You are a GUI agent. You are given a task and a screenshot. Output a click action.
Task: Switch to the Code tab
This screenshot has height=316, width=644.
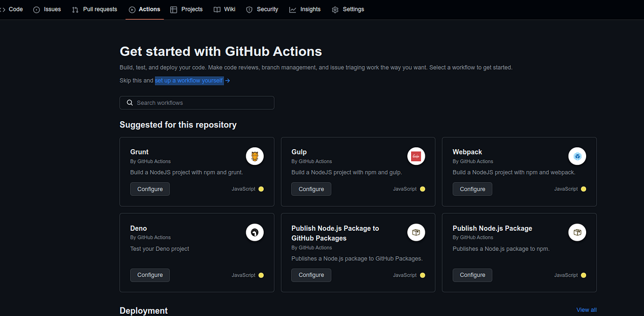click(16, 9)
